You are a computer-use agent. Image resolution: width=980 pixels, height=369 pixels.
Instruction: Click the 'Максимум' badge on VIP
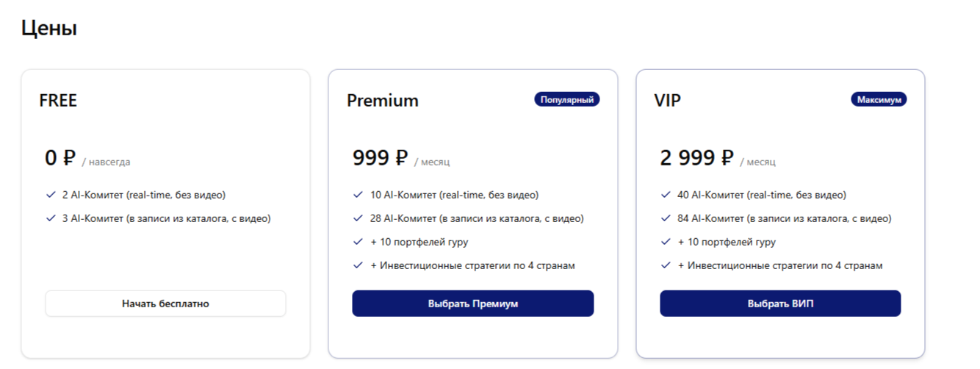pyautogui.click(x=879, y=99)
